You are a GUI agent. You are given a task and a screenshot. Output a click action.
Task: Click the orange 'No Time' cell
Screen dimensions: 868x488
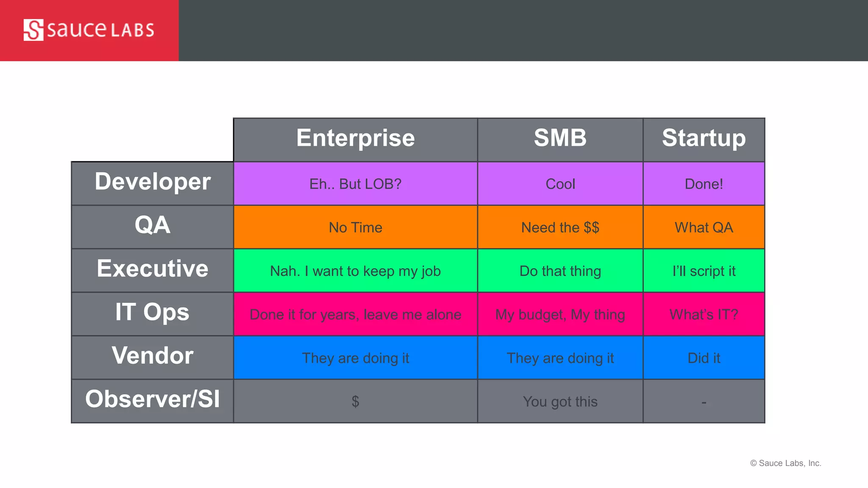coord(356,227)
